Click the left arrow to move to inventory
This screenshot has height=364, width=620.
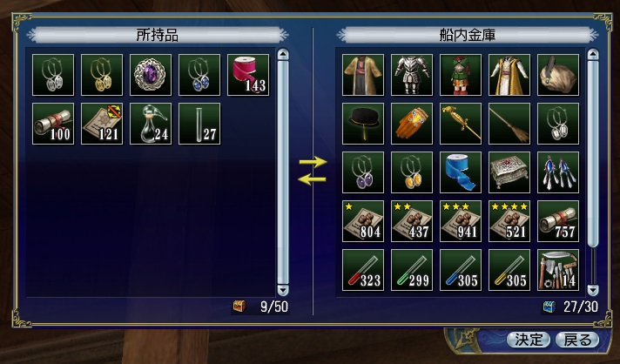pos(312,180)
